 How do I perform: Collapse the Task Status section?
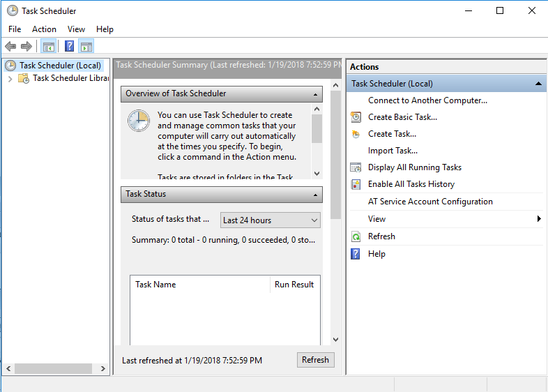click(315, 195)
